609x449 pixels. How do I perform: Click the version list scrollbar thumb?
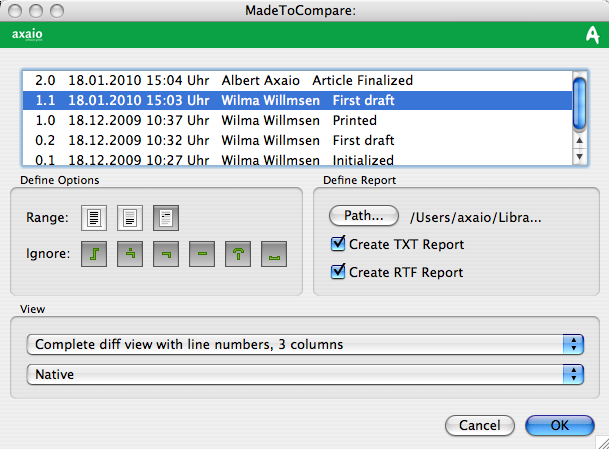click(579, 104)
